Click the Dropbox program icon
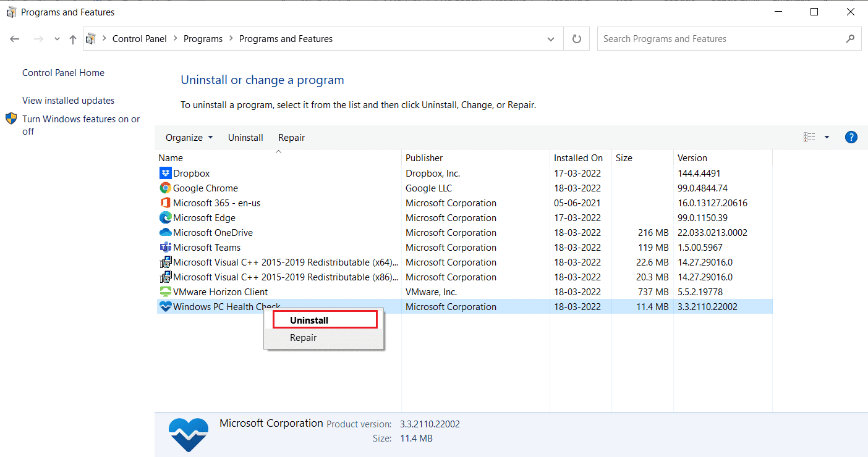The width and height of the screenshot is (868, 457). coord(165,174)
